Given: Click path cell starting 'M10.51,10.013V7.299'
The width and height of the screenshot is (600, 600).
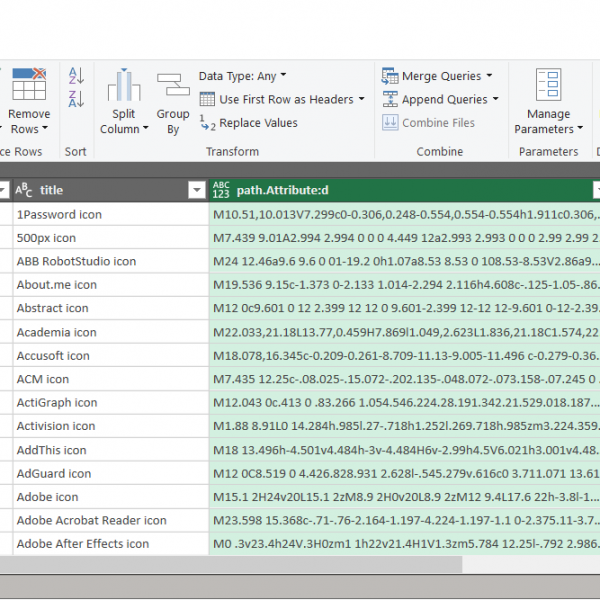Looking at the screenshot, I should [x=405, y=214].
